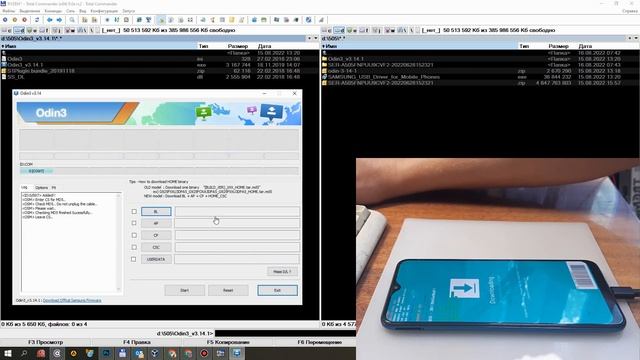
Task: Click the magnifier search icon in the toolbar
Action: coord(72,20)
